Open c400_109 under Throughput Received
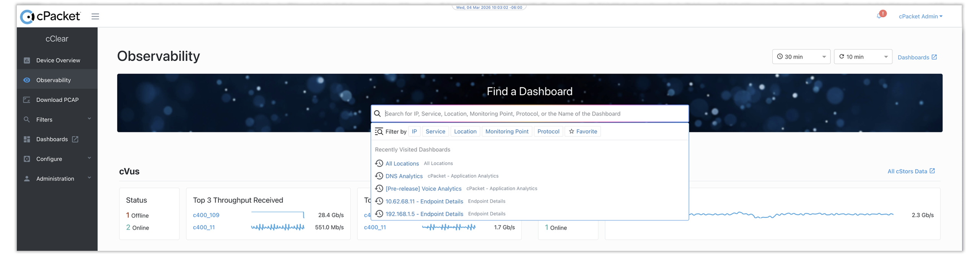Viewport: 980px width, 255px height. pyautogui.click(x=206, y=216)
